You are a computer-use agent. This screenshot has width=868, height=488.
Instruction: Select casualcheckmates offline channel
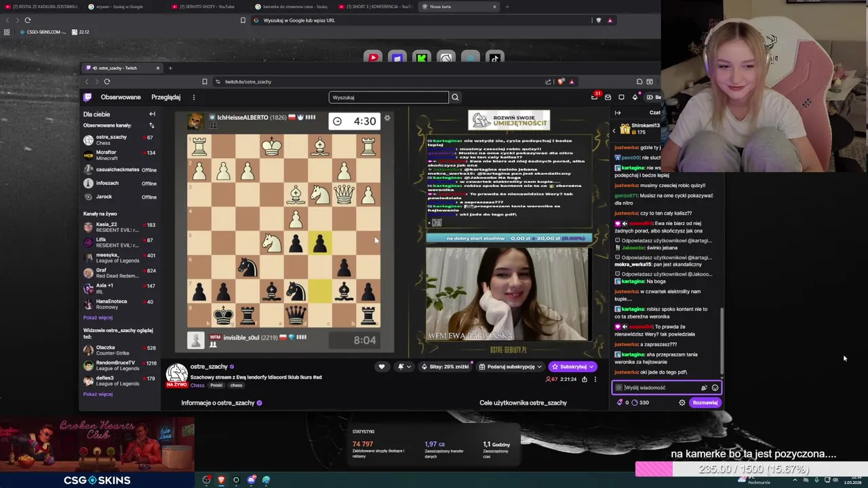tap(119, 169)
